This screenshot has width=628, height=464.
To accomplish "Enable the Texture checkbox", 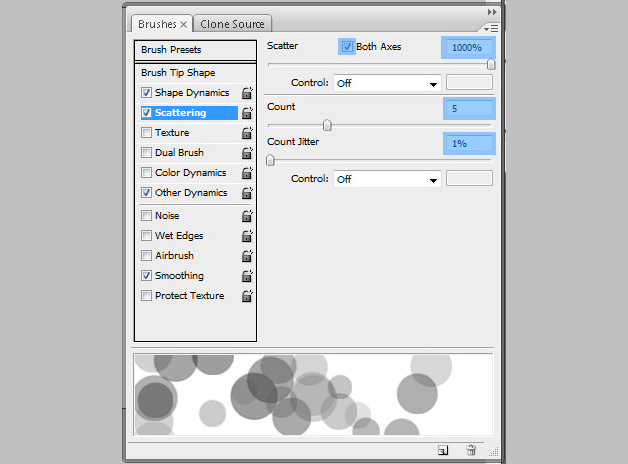I will point(147,133).
